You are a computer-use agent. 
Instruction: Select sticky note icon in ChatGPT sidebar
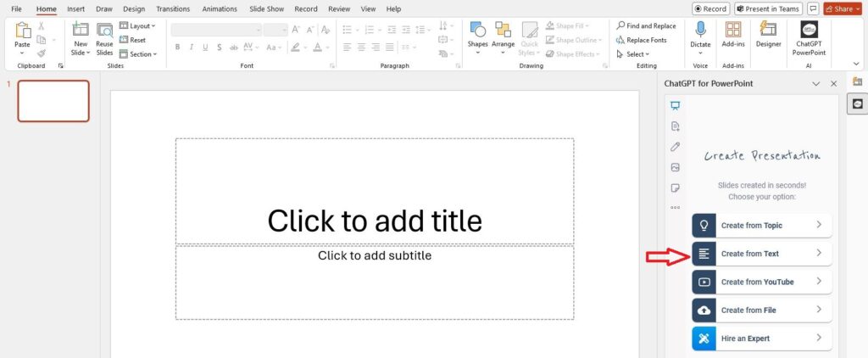click(675, 187)
